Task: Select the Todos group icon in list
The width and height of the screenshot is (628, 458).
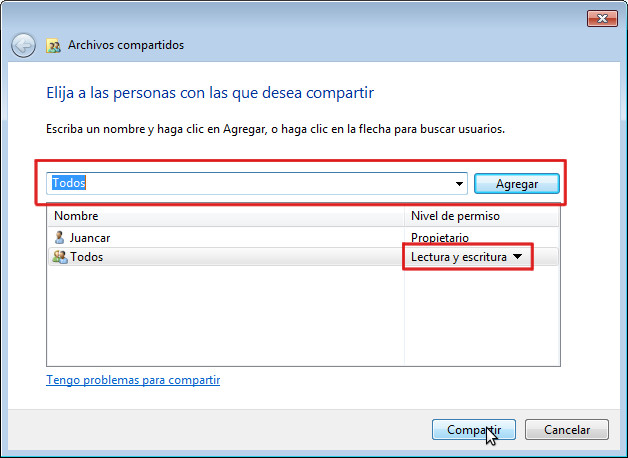Action: pyautogui.click(x=60, y=257)
